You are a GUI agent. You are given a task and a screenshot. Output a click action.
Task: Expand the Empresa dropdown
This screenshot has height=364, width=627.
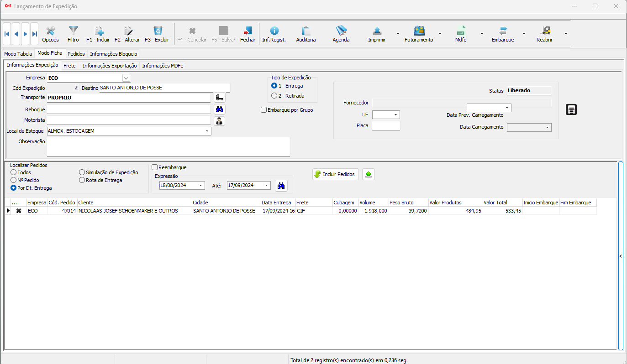[x=126, y=78]
